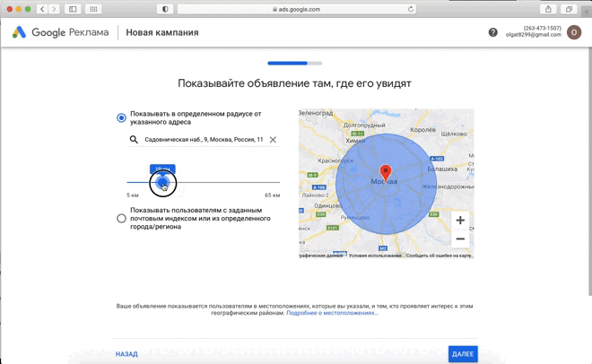Select postal code or city/region radio option
Screen dimensions: 592x364
(x=121, y=219)
